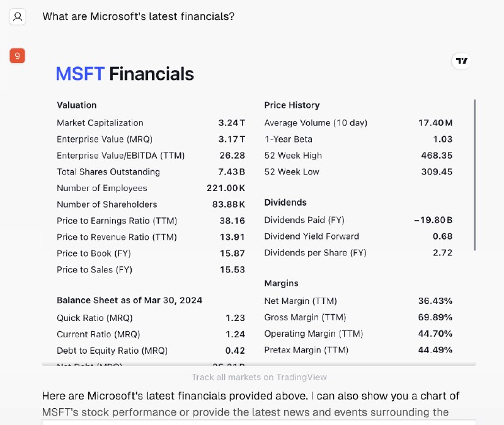The image size is (504, 425).
Task: Select the Dividend Yield Forward row
Action: [358, 236]
